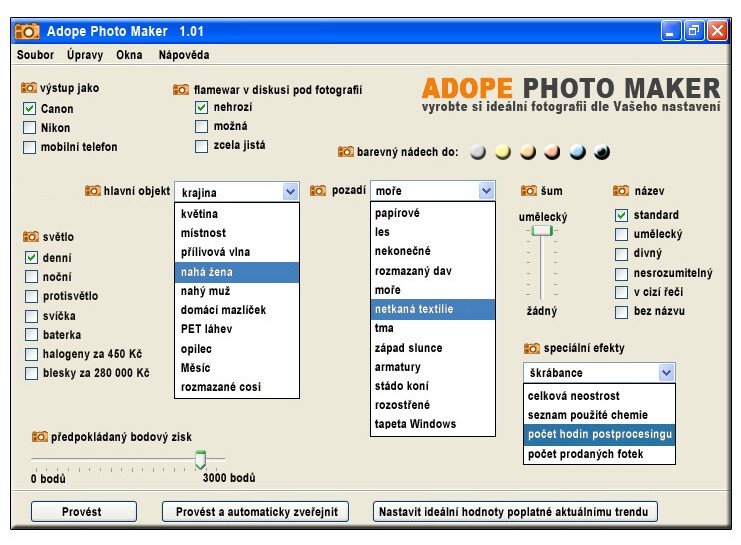Viewport: 741px width, 545px height.
Task: Select 'stádo koní' in the background list
Action: (401, 386)
